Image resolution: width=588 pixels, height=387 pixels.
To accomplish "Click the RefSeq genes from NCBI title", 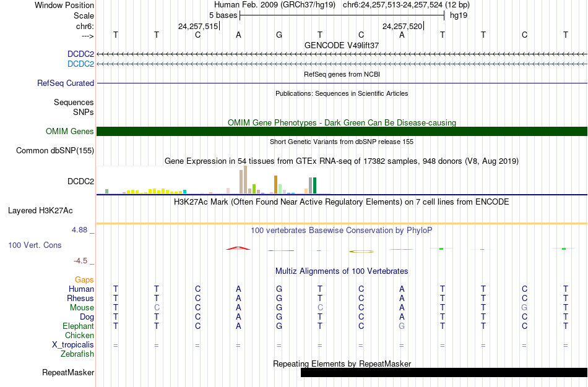I will tap(342, 74).
